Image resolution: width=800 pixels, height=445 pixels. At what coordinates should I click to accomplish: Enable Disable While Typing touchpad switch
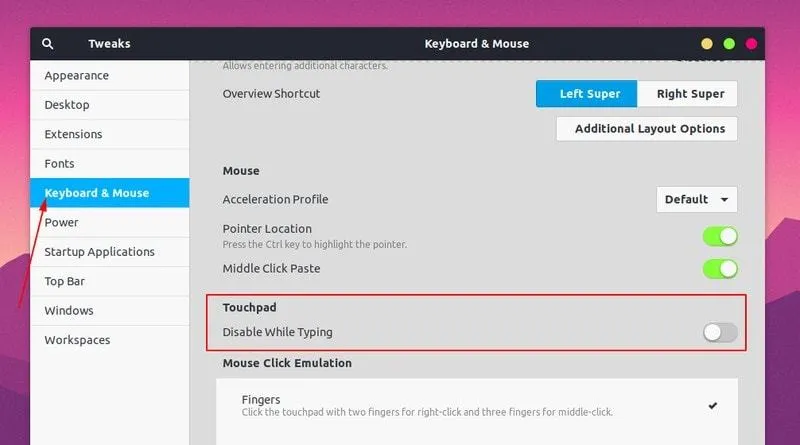coord(720,332)
